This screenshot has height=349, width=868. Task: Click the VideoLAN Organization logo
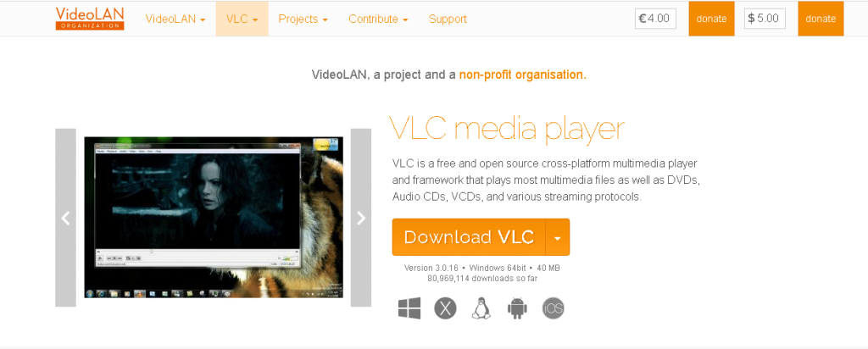pos(90,19)
